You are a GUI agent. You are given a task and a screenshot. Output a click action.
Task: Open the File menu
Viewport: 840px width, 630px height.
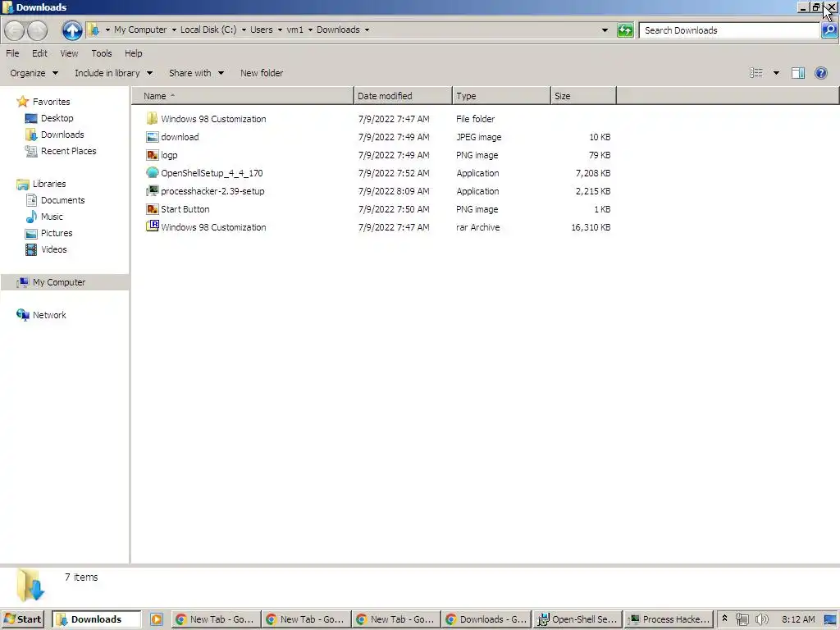[12, 53]
